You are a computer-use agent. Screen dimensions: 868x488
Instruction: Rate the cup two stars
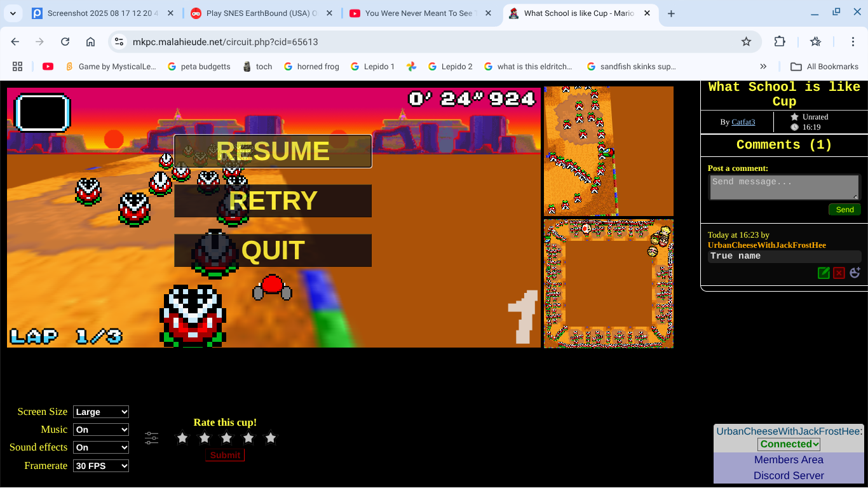(x=205, y=438)
